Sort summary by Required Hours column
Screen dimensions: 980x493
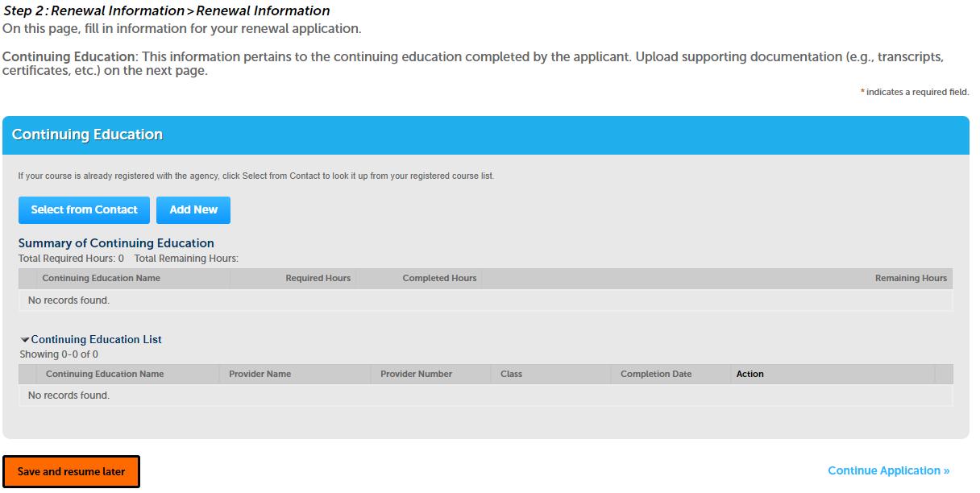click(x=318, y=278)
